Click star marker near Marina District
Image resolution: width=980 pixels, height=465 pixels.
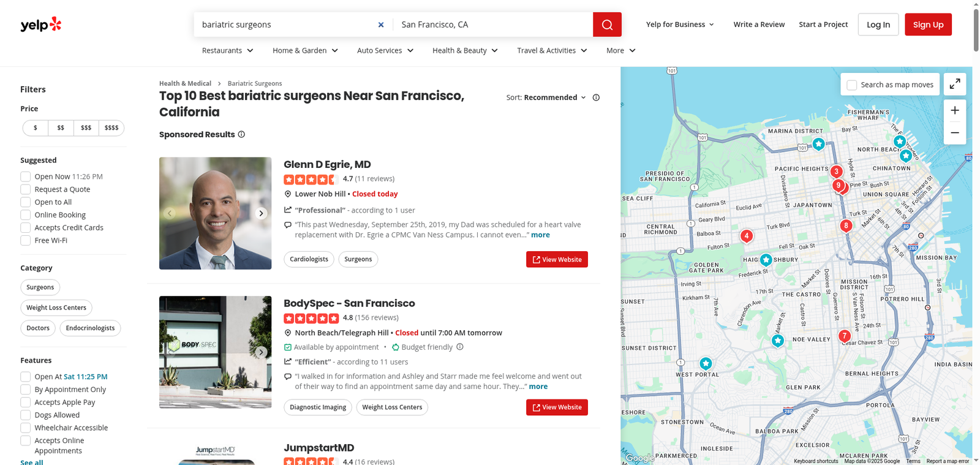point(818,144)
